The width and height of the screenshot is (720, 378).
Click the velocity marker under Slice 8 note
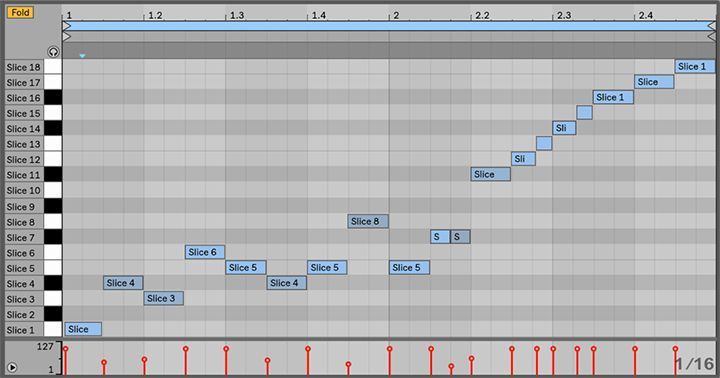(x=348, y=365)
